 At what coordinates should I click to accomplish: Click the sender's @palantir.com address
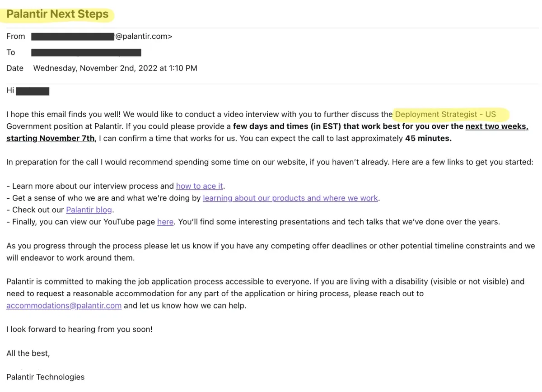[x=144, y=37]
